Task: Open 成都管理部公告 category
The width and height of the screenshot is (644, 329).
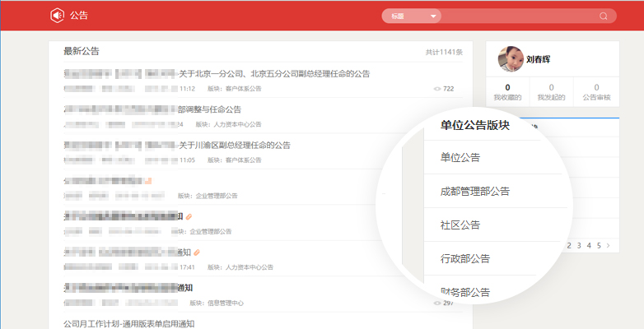Action: coord(475,191)
